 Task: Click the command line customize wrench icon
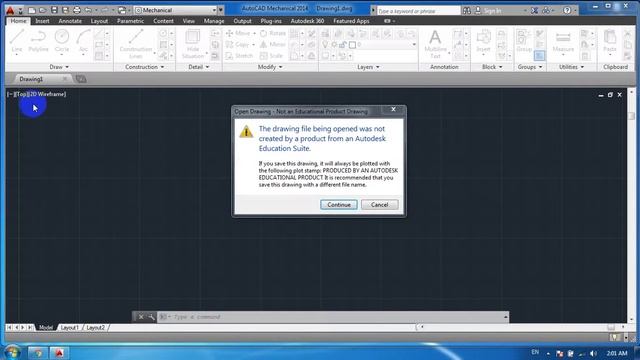coord(151,317)
